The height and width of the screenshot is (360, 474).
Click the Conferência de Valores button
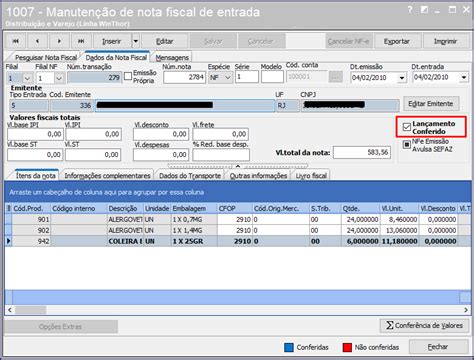(424, 325)
